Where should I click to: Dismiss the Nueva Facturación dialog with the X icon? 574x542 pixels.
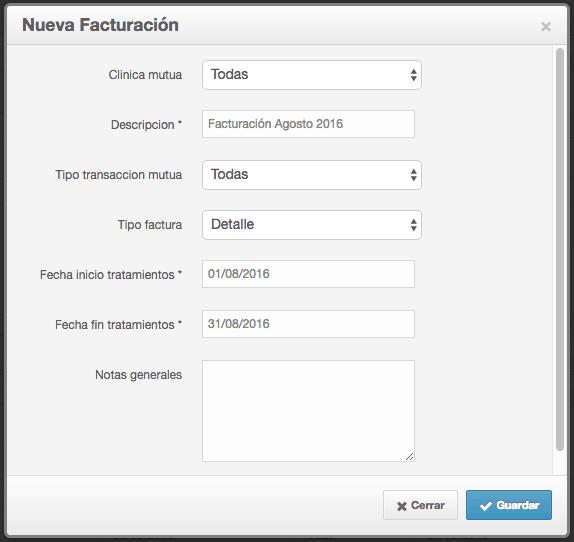click(x=546, y=27)
